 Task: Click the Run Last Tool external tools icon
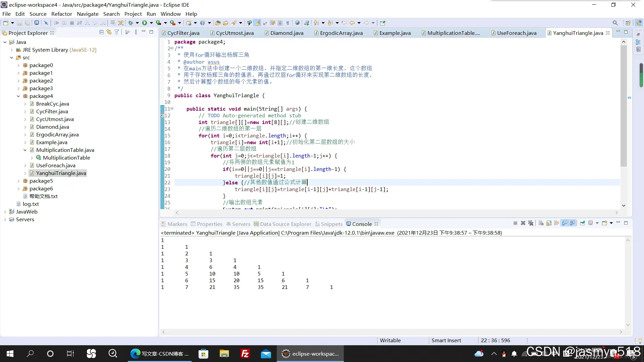(x=173, y=23)
